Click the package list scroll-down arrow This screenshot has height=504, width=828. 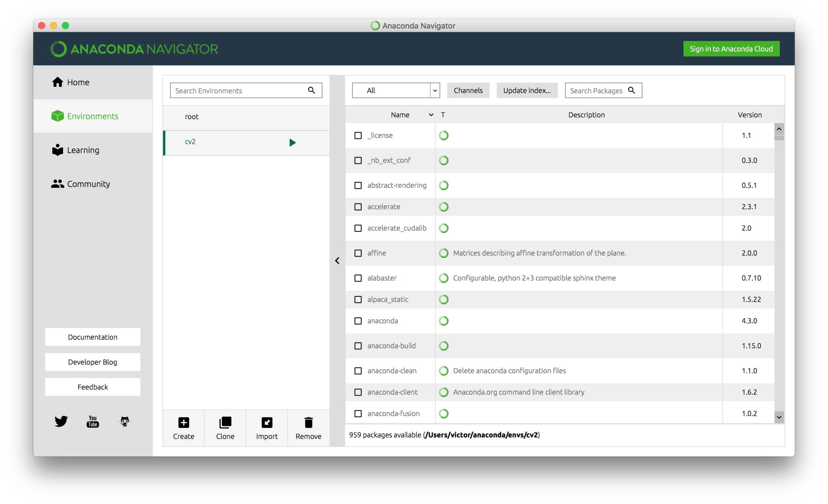(779, 417)
